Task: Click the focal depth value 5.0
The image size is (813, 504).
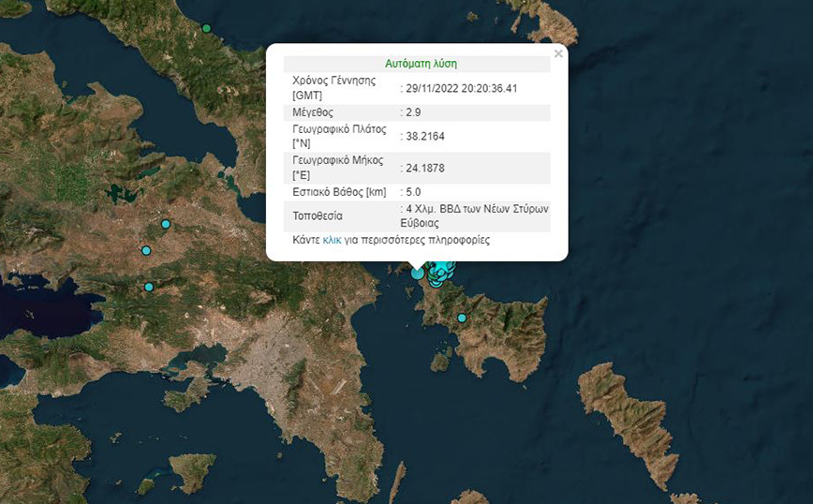Action: 414,192
